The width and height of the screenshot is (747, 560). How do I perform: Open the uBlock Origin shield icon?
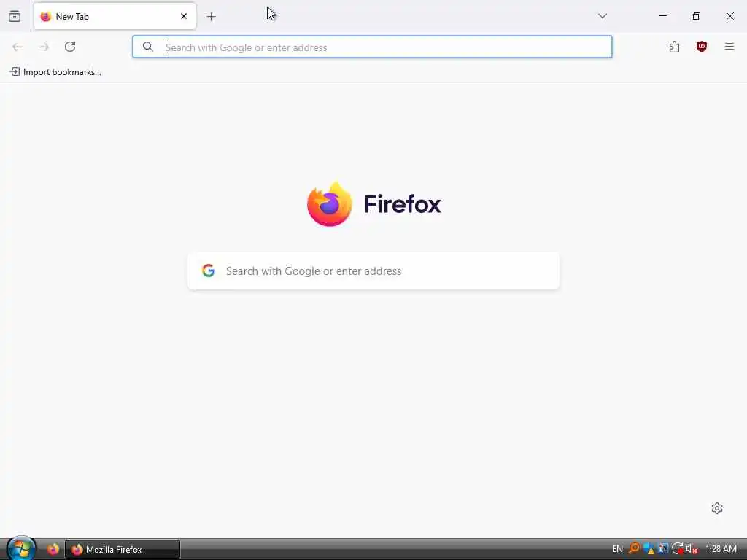pyautogui.click(x=701, y=47)
